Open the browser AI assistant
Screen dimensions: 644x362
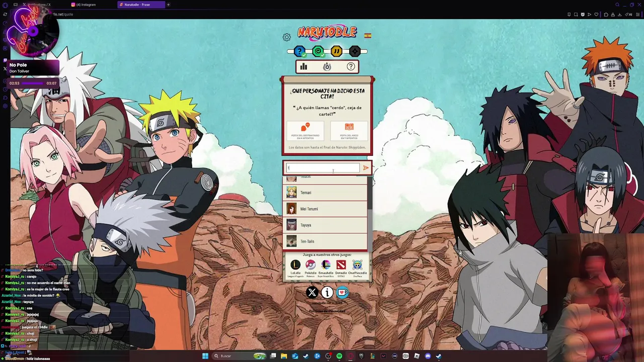pos(628,15)
